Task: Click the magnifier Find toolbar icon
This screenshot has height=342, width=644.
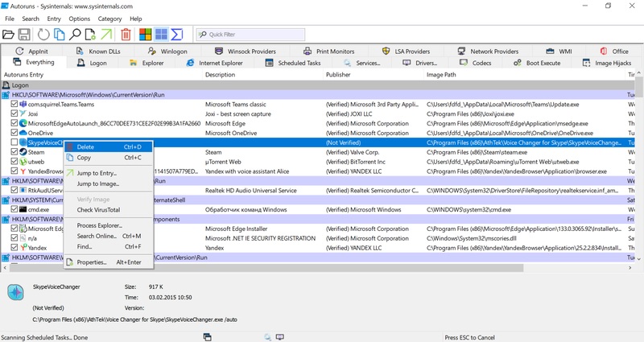Action: tap(74, 35)
